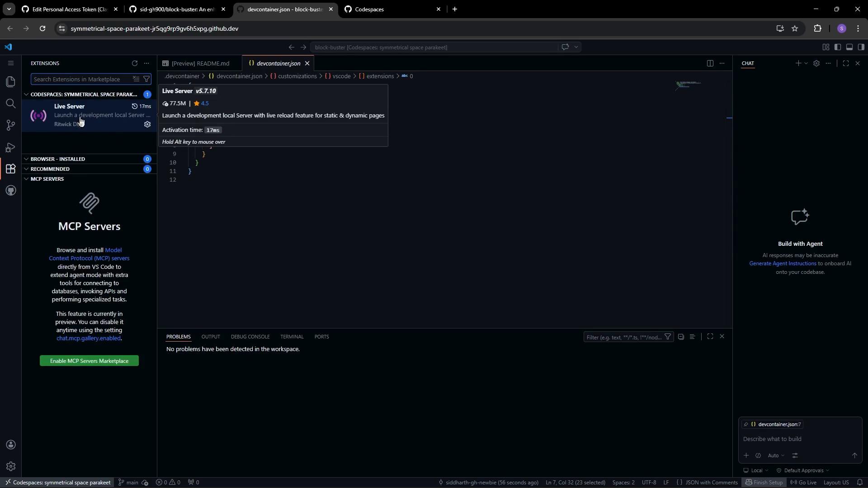Split the editor right
This screenshot has width=868, height=488.
tap(710, 63)
